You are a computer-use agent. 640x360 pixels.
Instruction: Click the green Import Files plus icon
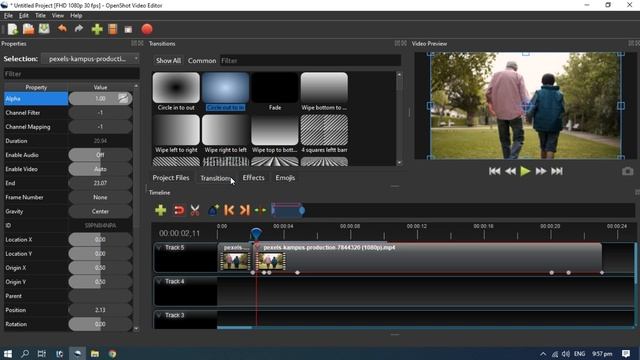(97, 29)
